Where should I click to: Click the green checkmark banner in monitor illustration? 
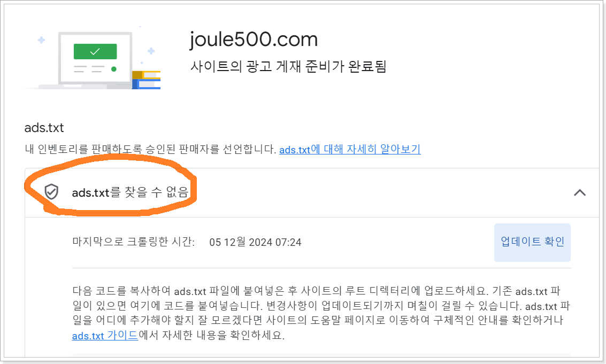(x=95, y=51)
